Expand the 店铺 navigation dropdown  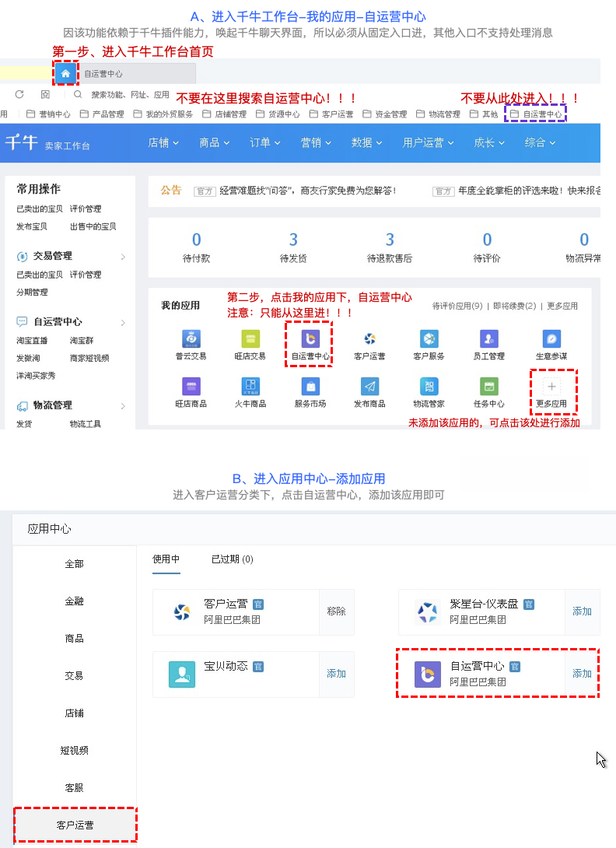(163, 143)
